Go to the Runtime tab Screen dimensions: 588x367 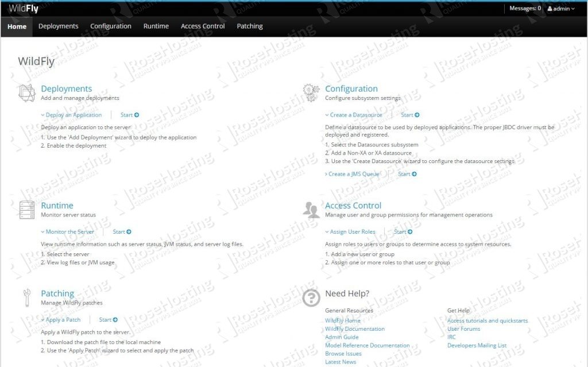(156, 26)
